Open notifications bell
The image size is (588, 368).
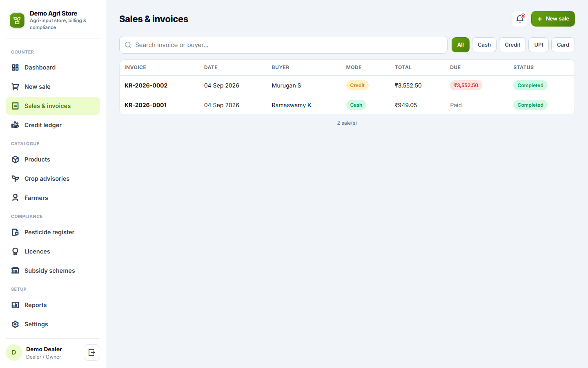pyautogui.click(x=520, y=19)
